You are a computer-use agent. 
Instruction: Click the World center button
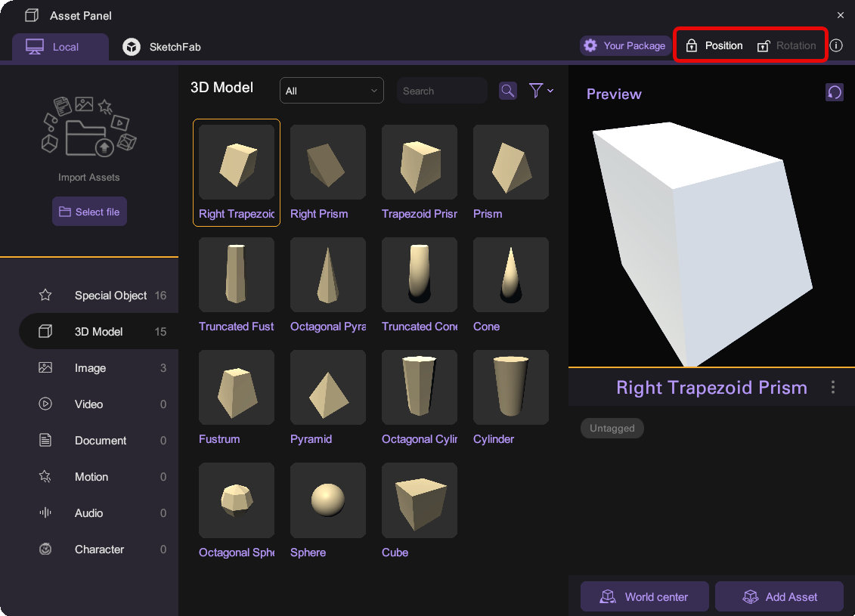tap(644, 597)
